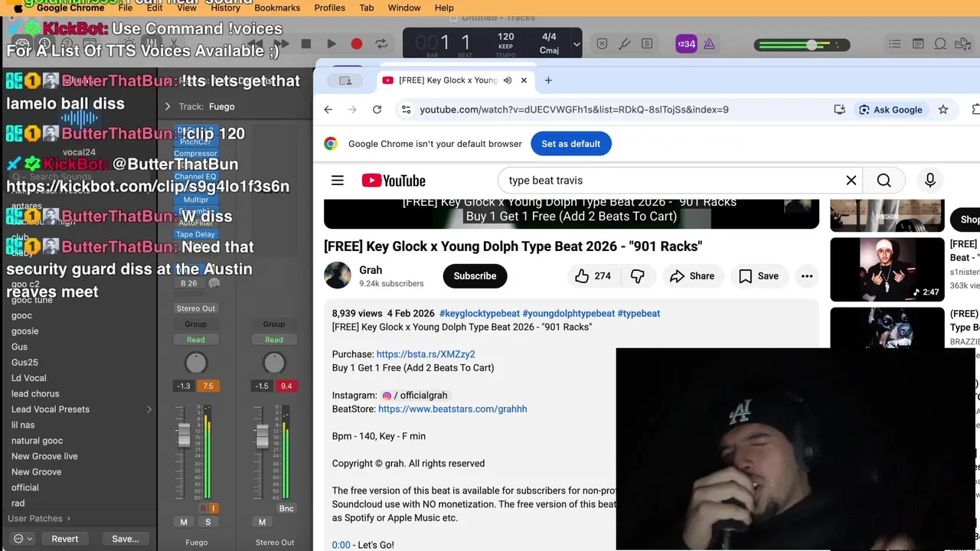The image size is (980, 551).
Task: Open the LCD display mode dropdown arrow
Action: [577, 44]
